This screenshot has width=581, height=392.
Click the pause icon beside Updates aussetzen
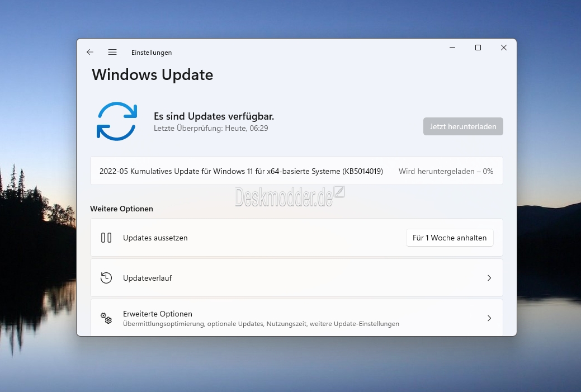[x=106, y=238]
